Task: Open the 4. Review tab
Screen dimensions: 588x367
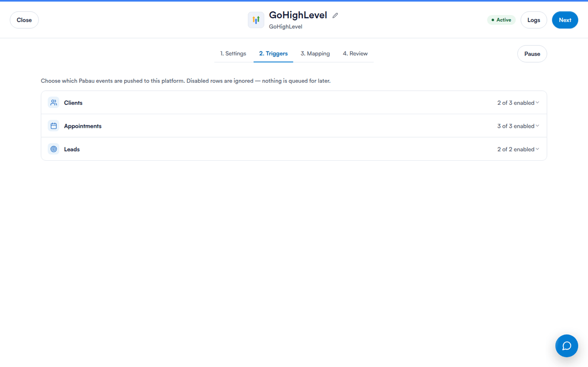Action: point(355,54)
